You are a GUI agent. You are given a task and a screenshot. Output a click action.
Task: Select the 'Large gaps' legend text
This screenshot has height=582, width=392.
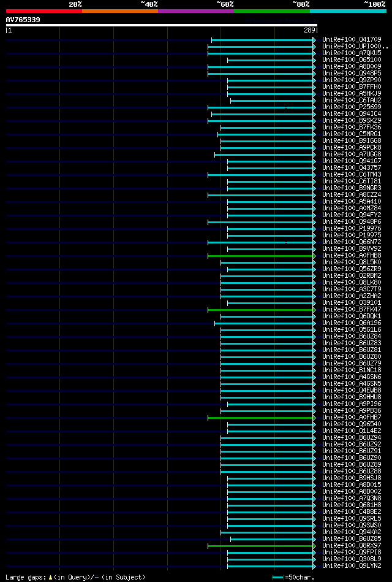(26, 577)
